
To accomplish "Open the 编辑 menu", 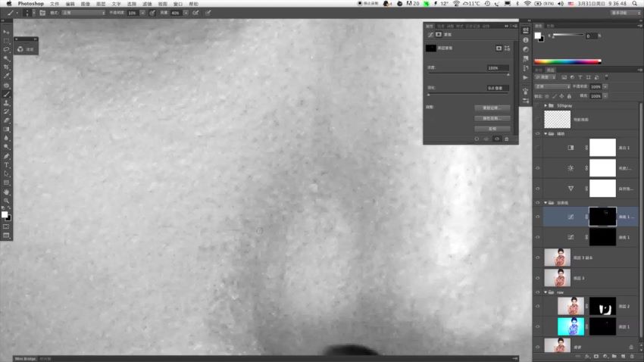I will (70, 4).
